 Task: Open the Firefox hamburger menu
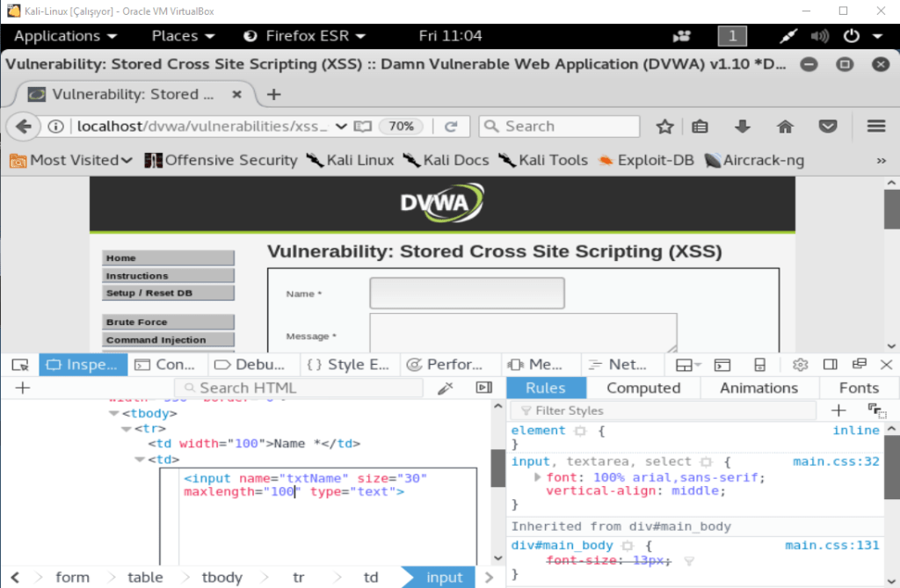pyautogui.click(x=875, y=127)
